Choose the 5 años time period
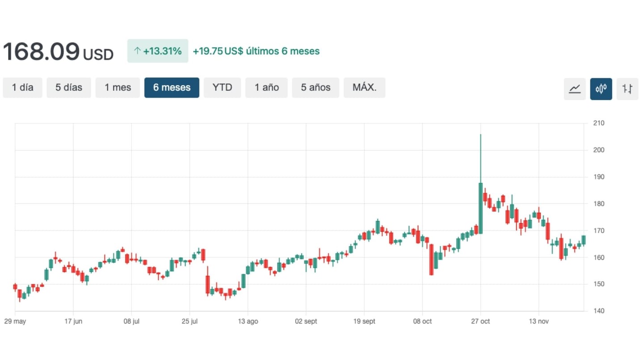This screenshot has width=644, height=362. click(x=316, y=88)
